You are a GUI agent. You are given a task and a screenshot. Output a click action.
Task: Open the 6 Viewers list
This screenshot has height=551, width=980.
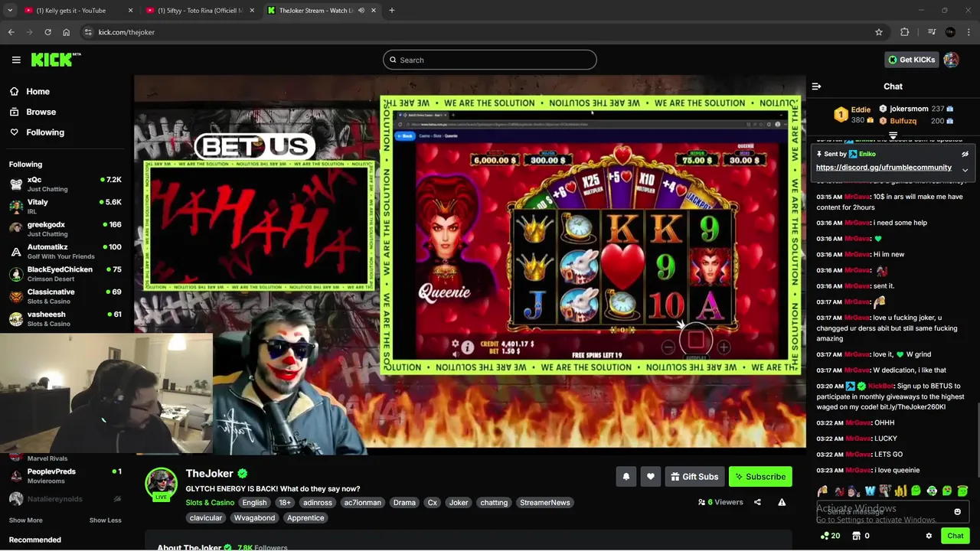[x=720, y=502]
